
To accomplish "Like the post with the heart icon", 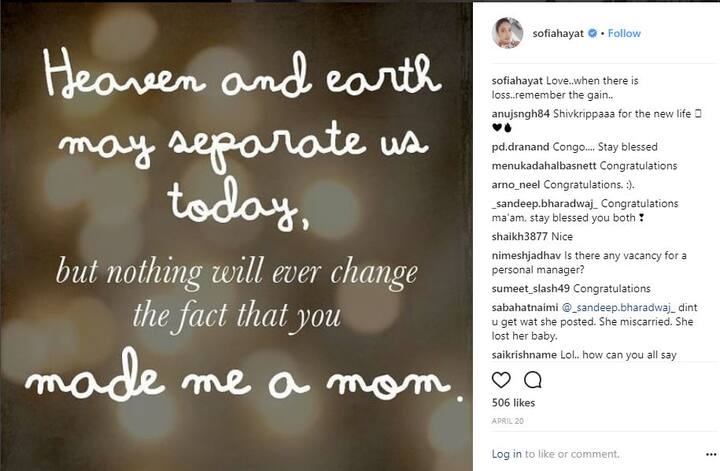I will [501, 380].
